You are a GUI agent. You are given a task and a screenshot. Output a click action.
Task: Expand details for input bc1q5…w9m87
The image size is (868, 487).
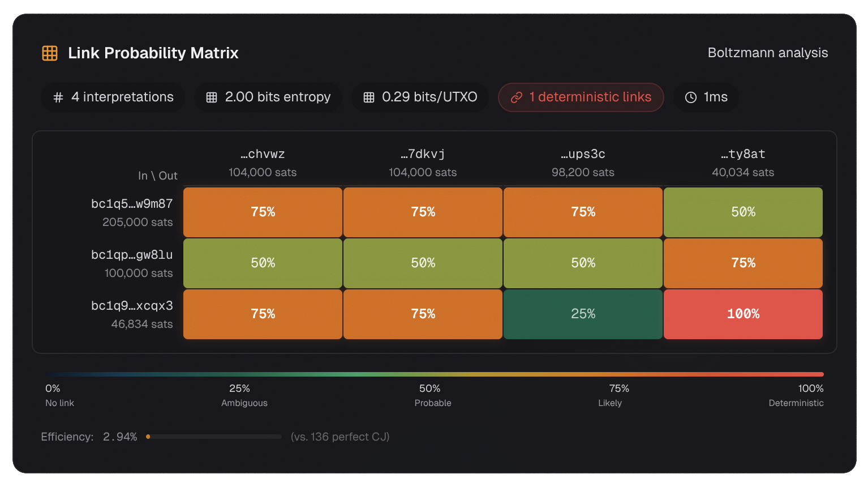132,203
